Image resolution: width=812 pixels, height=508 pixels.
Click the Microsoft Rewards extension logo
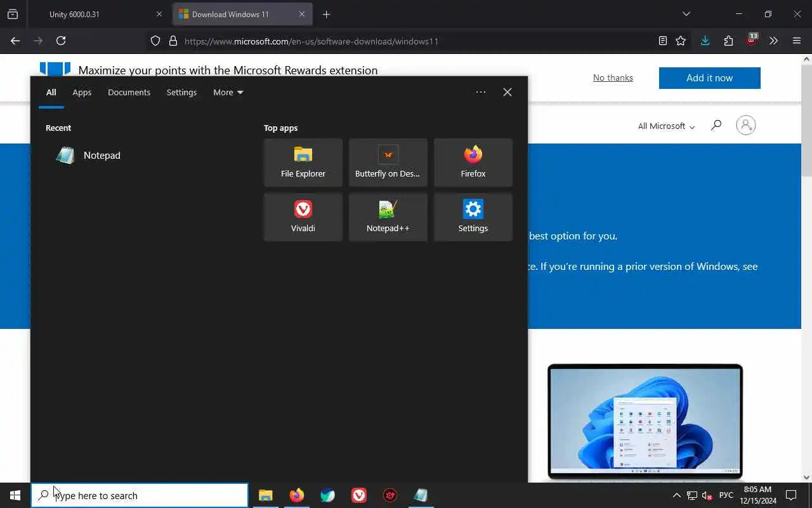(x=55, y=69)
